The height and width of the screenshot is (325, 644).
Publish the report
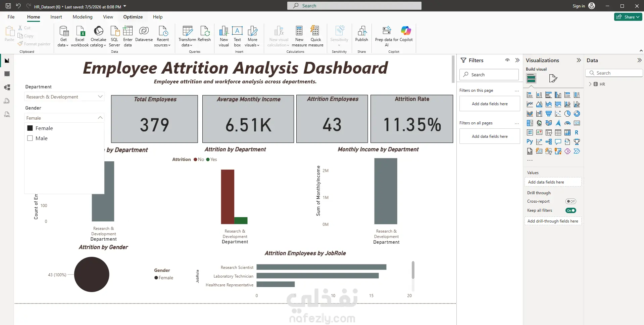pos(361,34)
